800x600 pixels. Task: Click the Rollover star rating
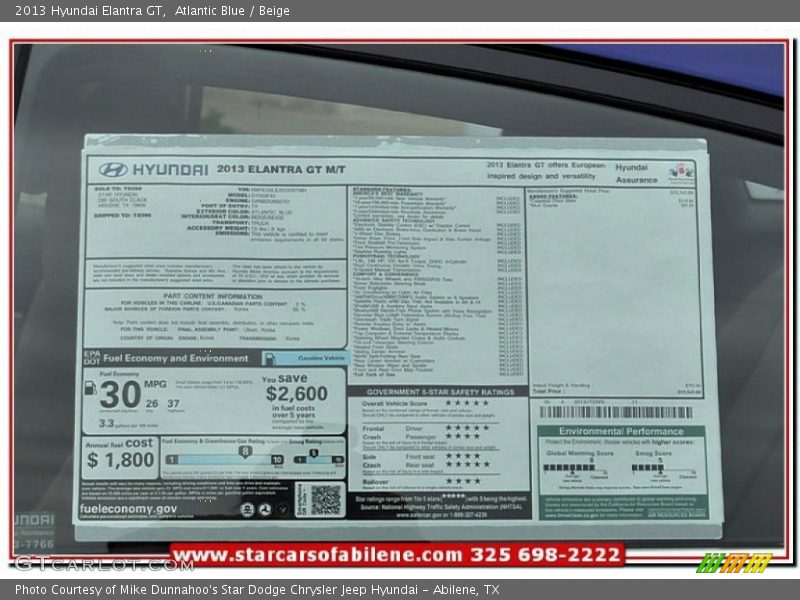463,481
